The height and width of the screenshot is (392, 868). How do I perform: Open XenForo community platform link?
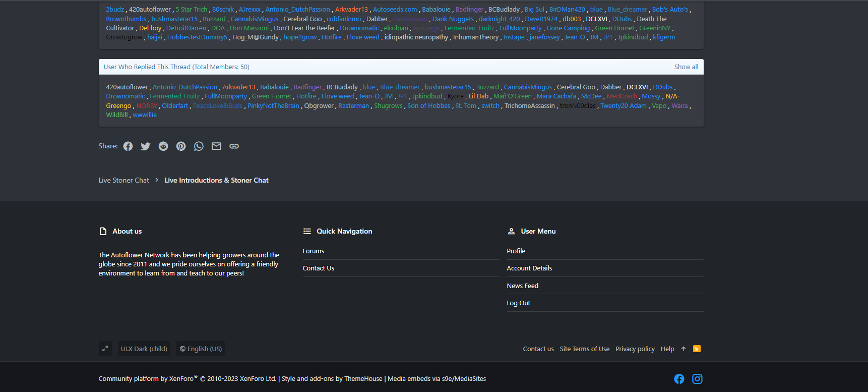click(x=187, y=378)
